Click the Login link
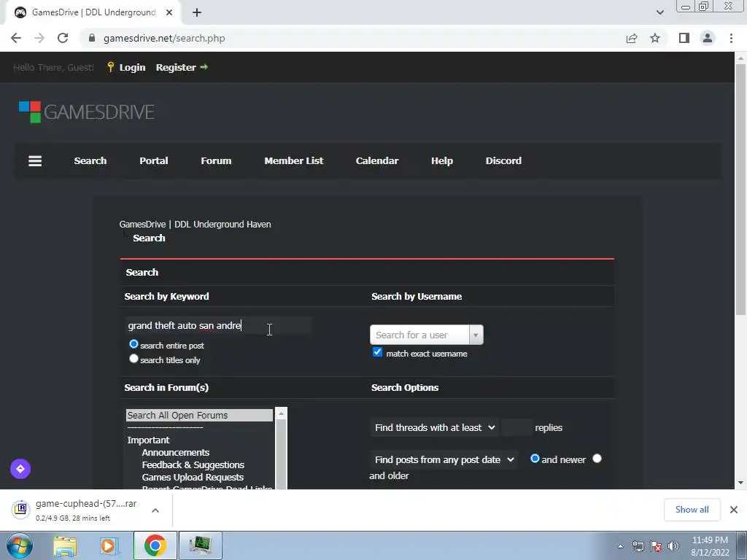The width and height of the screenshot is (747, 560). click(x=132, y=68)
